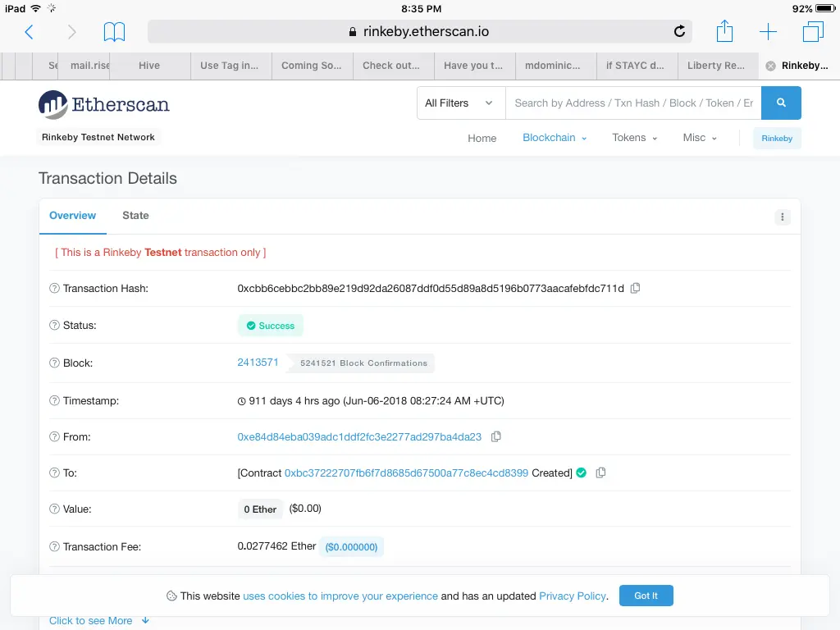Click the help icon beside From
This screenshot has width=840, height=630.
[x=54, y=436]
